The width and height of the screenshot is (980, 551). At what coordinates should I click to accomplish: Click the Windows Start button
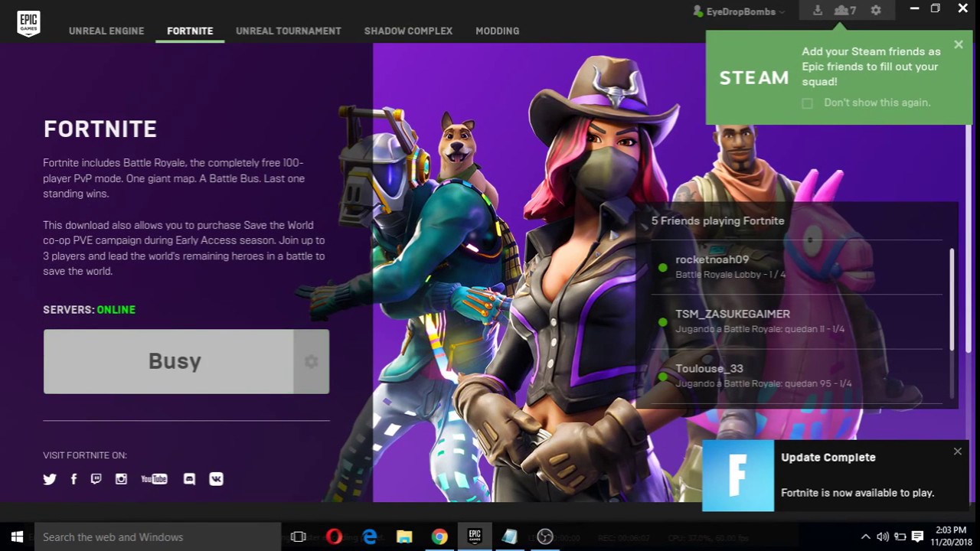point(17,536)
